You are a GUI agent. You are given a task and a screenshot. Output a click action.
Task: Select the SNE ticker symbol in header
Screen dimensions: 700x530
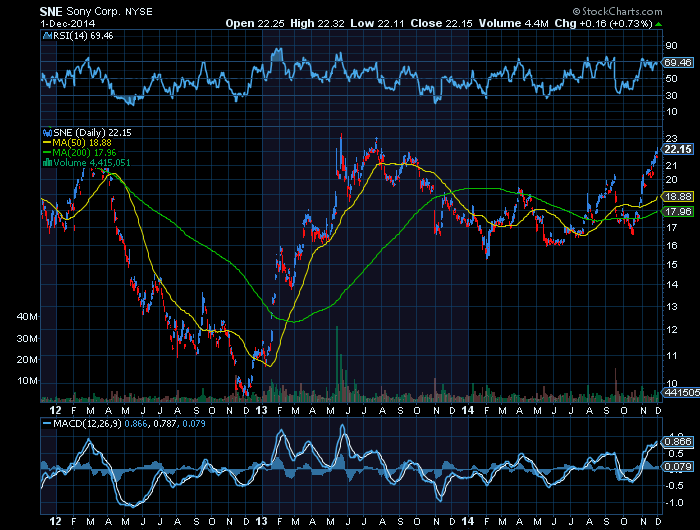coord(51,12)
